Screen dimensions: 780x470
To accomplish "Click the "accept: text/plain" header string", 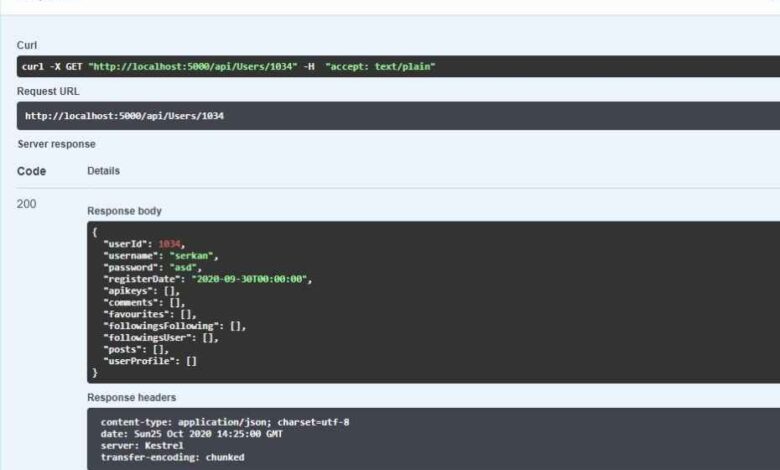I will (x=381, y=67).
